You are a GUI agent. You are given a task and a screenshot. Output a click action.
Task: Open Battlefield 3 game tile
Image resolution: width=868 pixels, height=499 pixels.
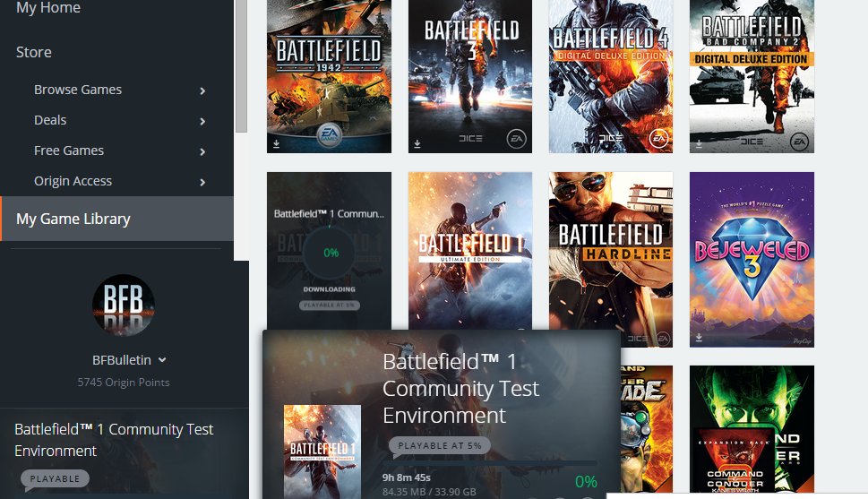470,76
